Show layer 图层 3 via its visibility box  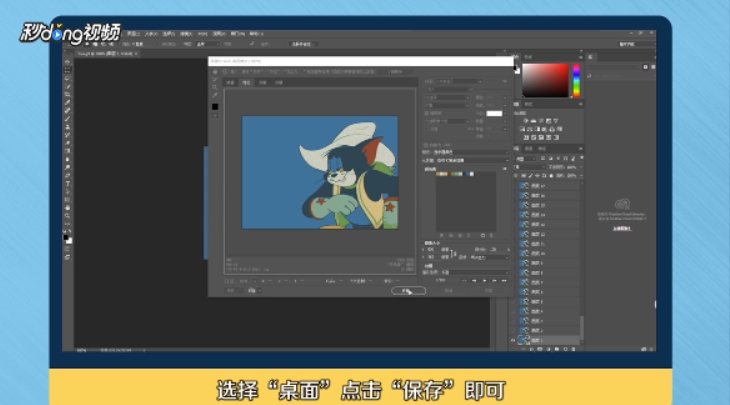pyautogui.click(x=513, y=321)
